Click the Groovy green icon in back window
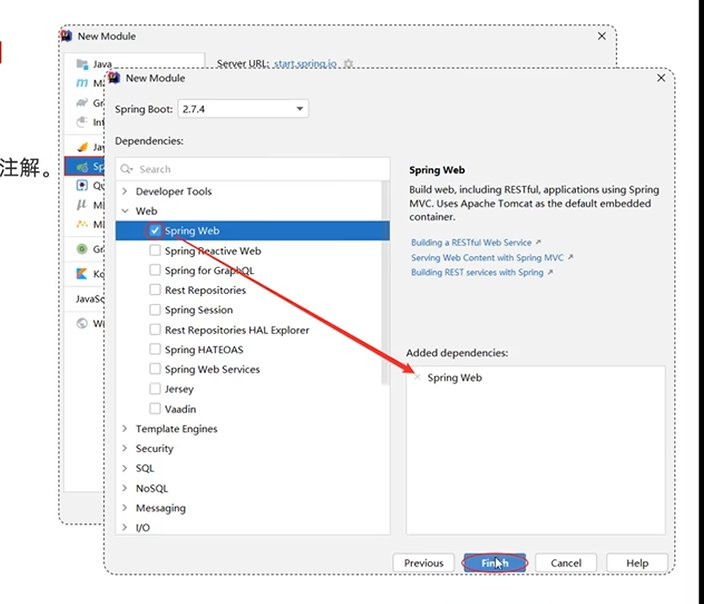 (82, 249)
